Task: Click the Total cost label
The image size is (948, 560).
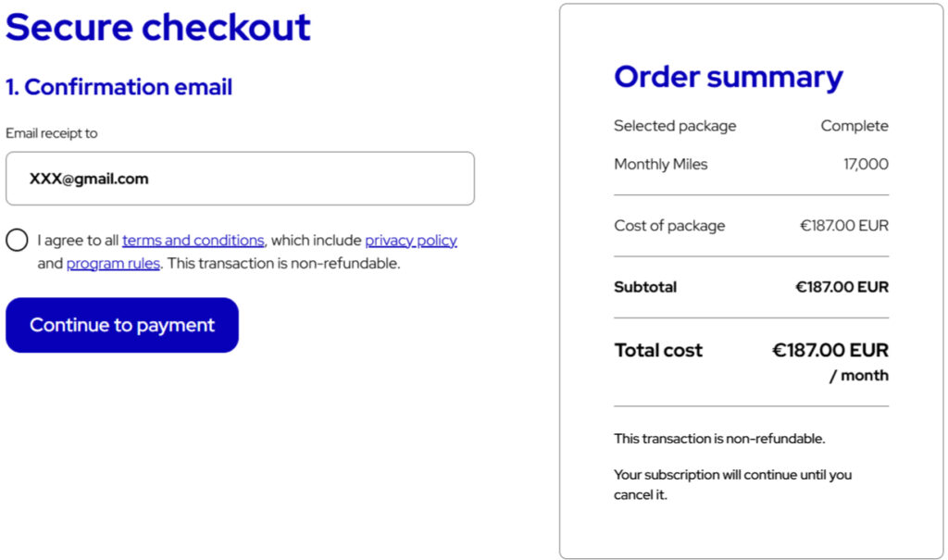Action: 658,351
